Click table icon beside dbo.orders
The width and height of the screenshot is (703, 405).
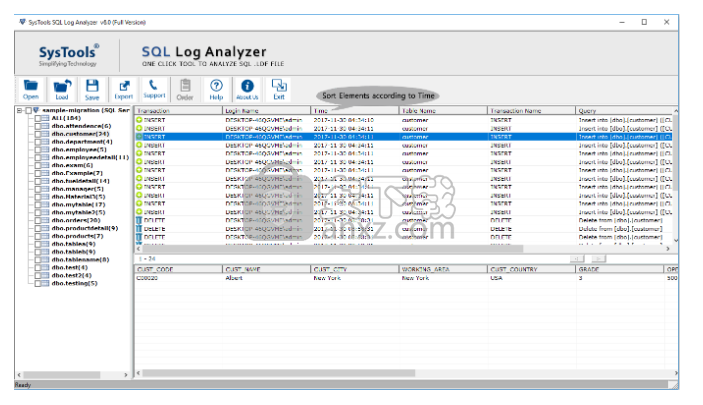click(x=45, y=220)
